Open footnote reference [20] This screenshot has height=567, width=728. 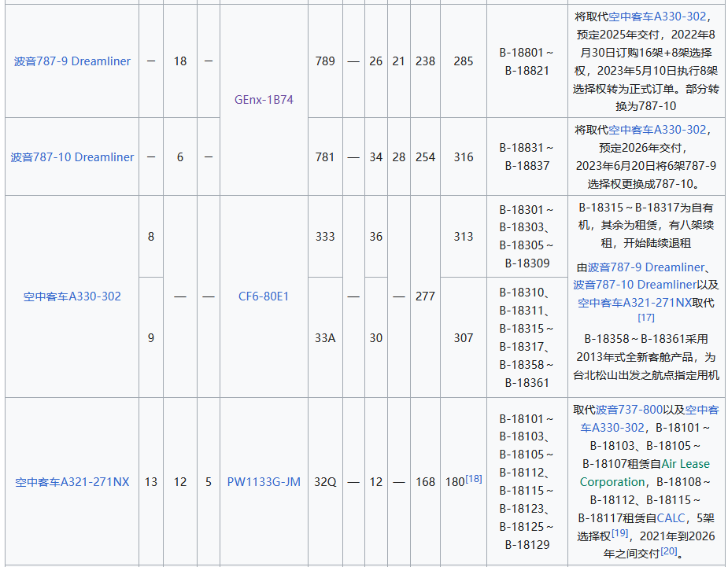coord(669,550)
